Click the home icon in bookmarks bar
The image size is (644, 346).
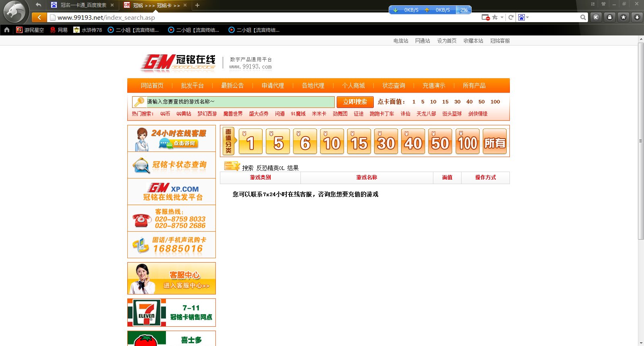tap(7, 30)
